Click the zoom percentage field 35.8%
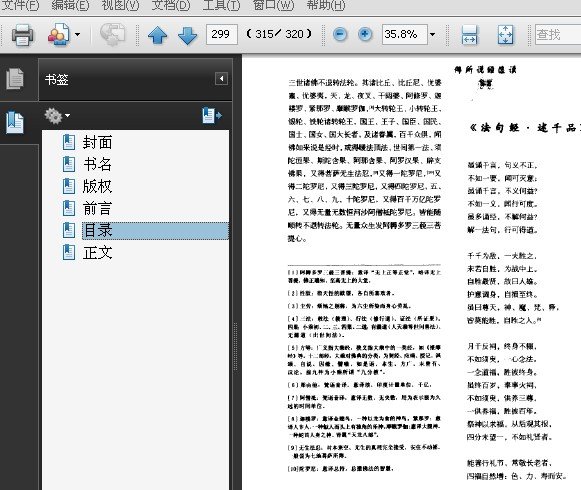 click(x=405, y=34)
